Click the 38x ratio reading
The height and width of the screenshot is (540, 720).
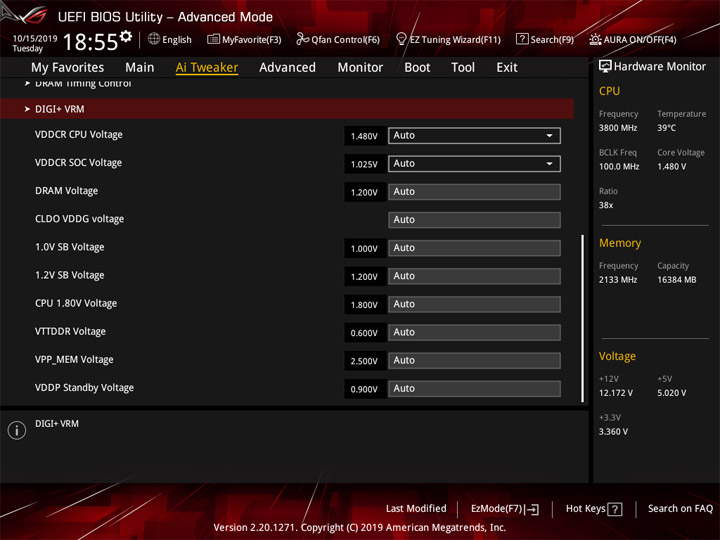tap(606, 205)
